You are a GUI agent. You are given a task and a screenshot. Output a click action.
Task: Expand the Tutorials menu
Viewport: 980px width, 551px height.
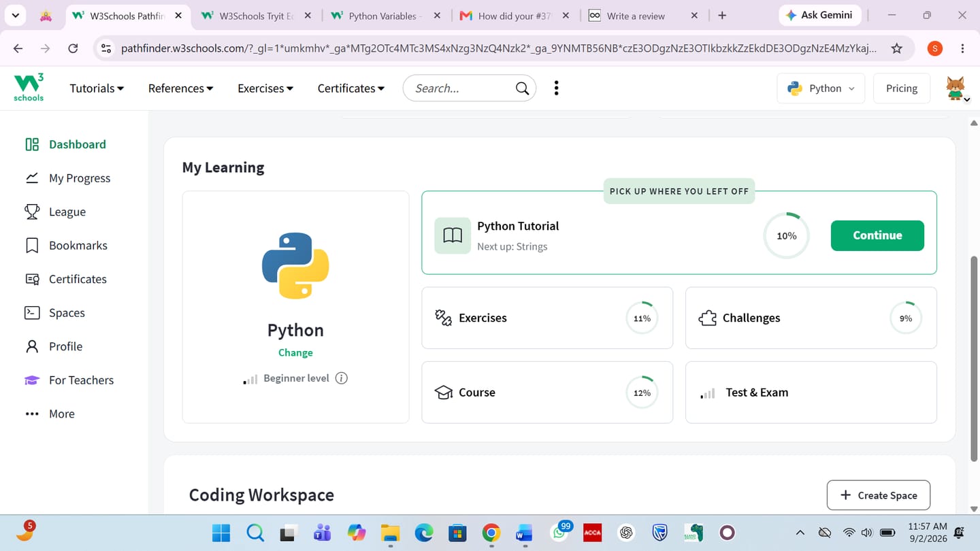coord(97,88)
